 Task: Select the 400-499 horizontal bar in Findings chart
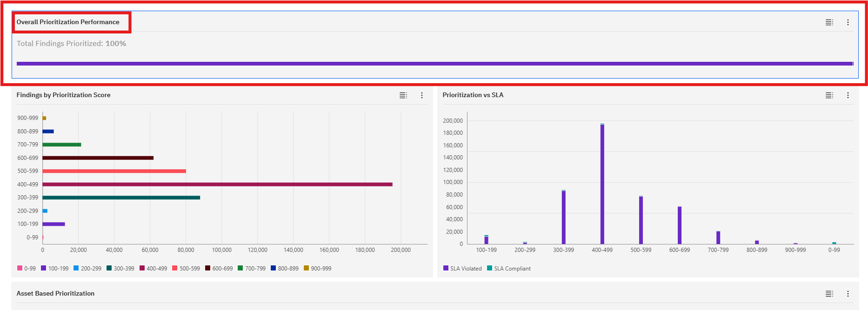point(218,185)
